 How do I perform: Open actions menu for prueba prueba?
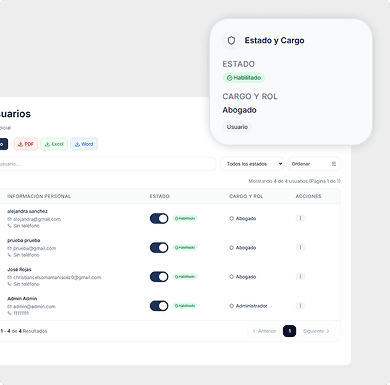coord(300,247)
